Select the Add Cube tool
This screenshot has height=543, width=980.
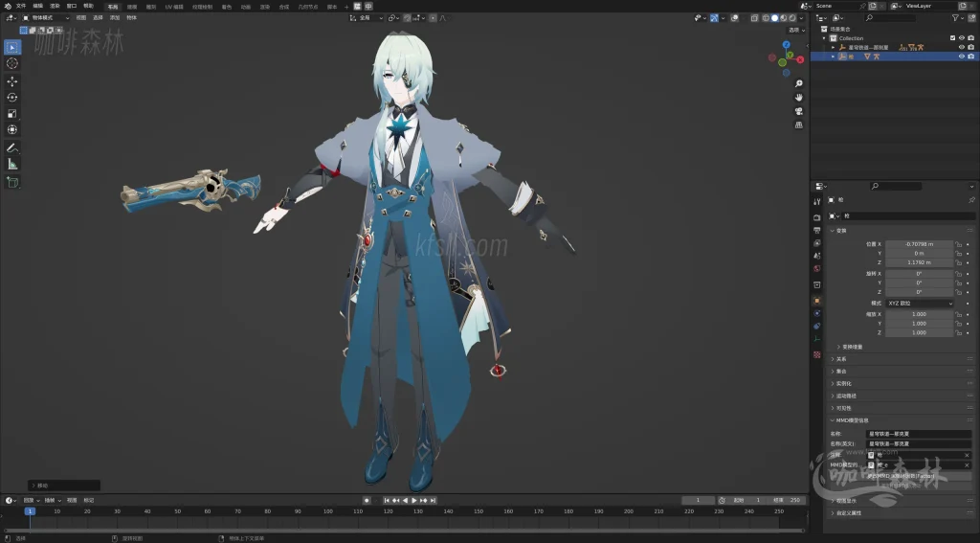pos(11,182)
